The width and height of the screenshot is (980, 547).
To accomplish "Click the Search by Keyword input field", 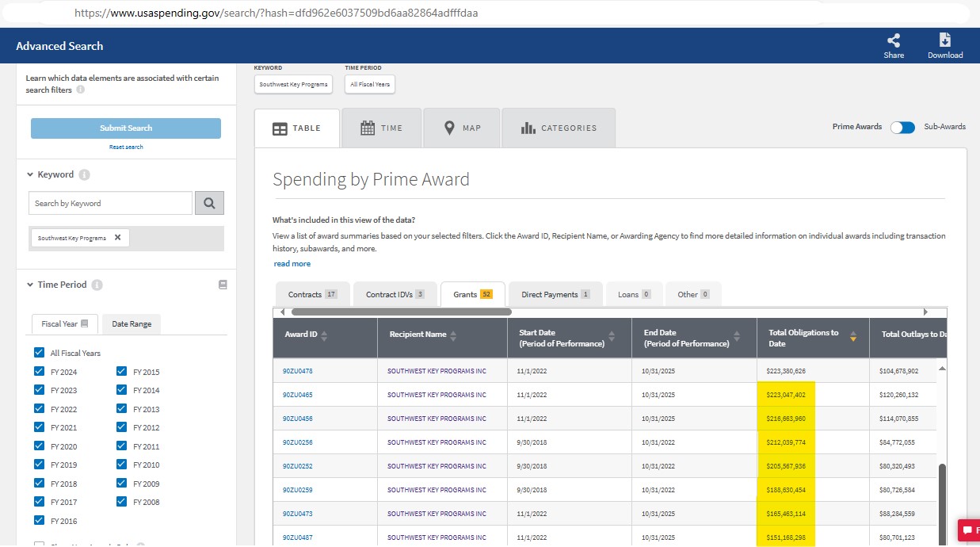I will pyautogui.click(x=110, y=203).
